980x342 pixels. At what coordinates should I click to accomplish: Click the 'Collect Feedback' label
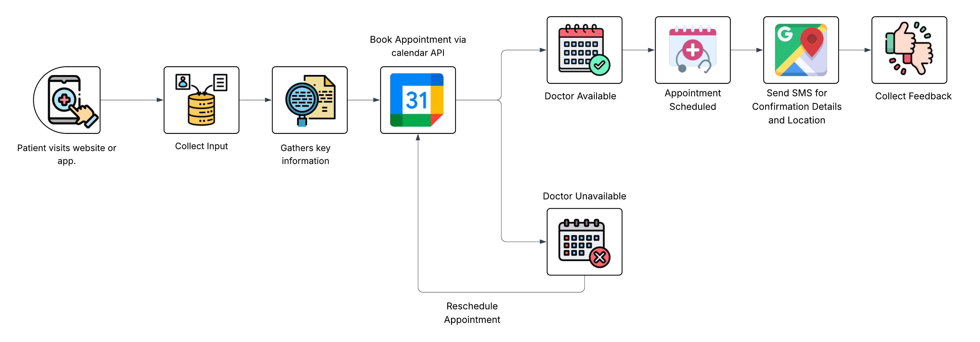point(913,96)
